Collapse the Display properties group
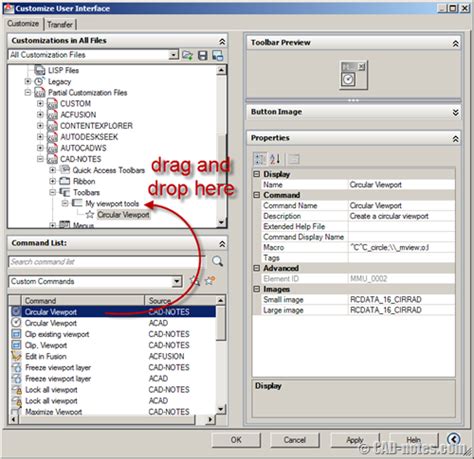Screen dimensions: 474x459 257,174
